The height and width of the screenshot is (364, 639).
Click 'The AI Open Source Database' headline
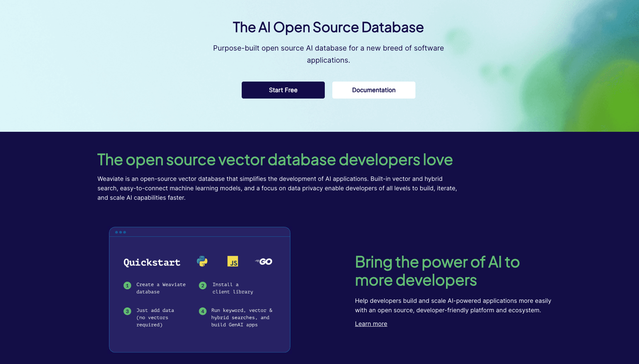click(328, 27)
